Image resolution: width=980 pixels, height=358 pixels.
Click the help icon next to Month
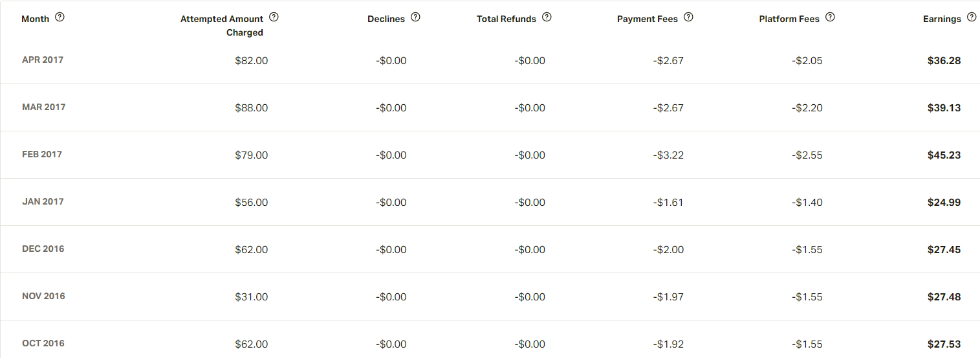(60, 17)
